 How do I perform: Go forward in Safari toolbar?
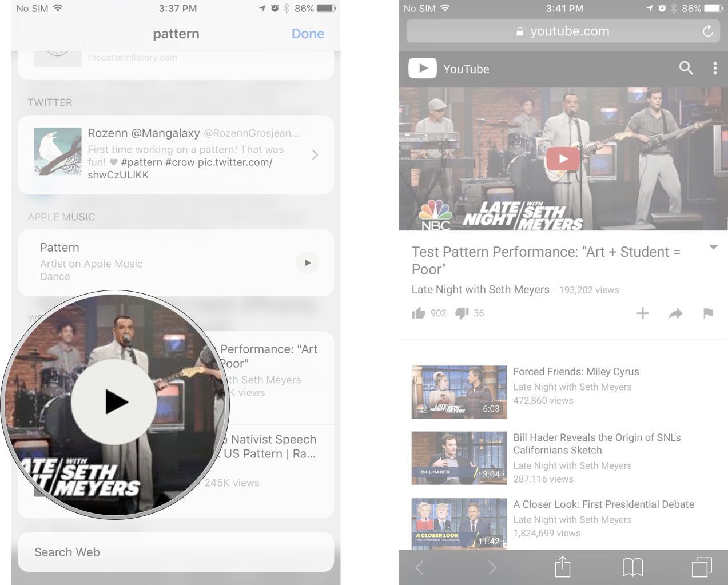[x=492, y=567]
